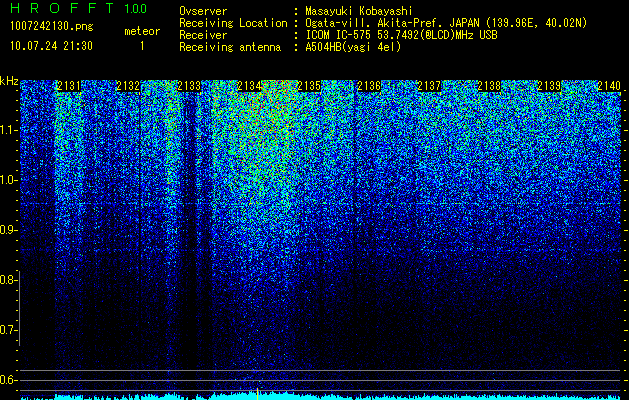Viewport: 629px width, 400px height.
Task: Click the 0.6 kHz axis label
Action: [7, 380]
